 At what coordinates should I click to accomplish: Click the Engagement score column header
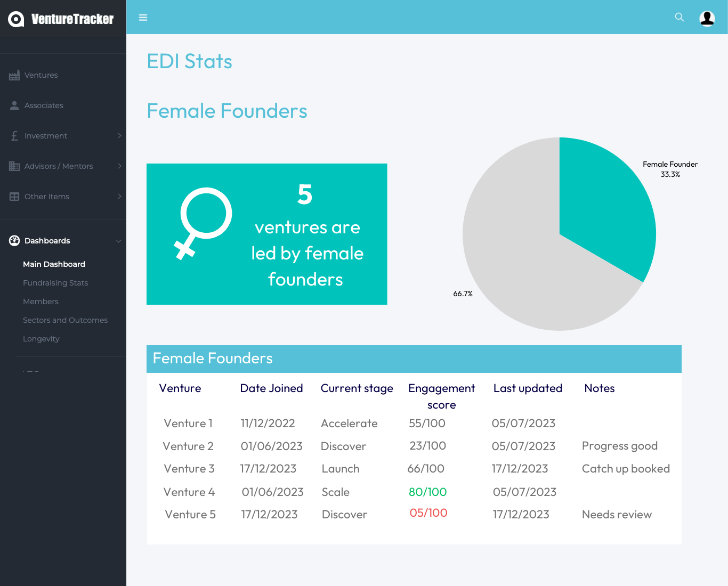point(441,396)
